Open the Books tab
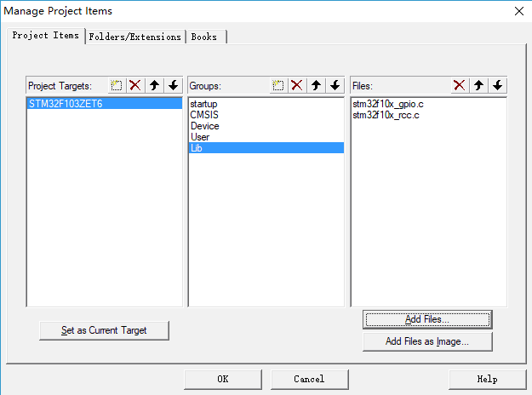 pos(206,37)
